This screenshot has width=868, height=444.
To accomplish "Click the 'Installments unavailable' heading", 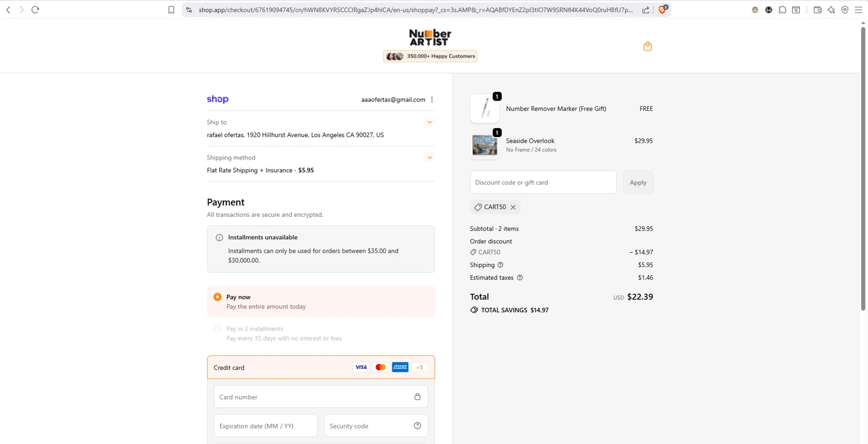I will 263,237.
